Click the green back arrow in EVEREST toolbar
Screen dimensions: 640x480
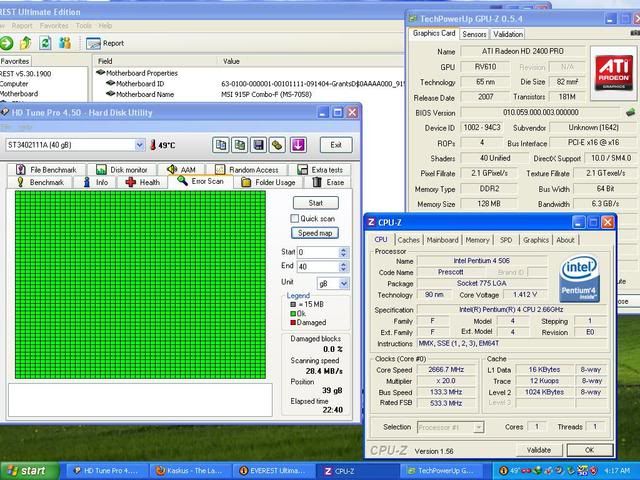coord(6,43)
